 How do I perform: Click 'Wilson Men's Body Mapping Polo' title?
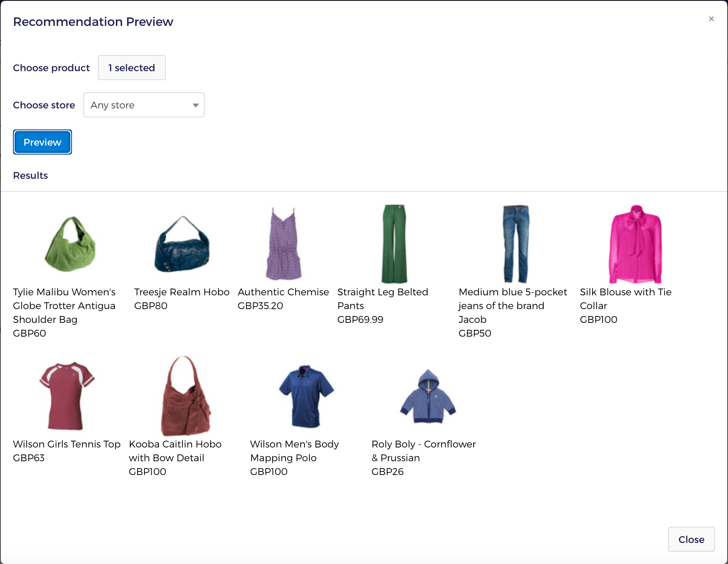pyautogui.click(x=294, y=451)
